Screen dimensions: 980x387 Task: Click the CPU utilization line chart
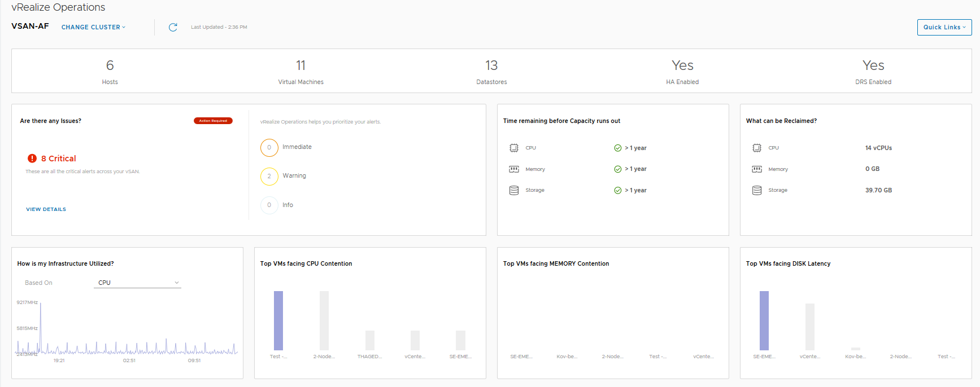click(x=127, y=330)
